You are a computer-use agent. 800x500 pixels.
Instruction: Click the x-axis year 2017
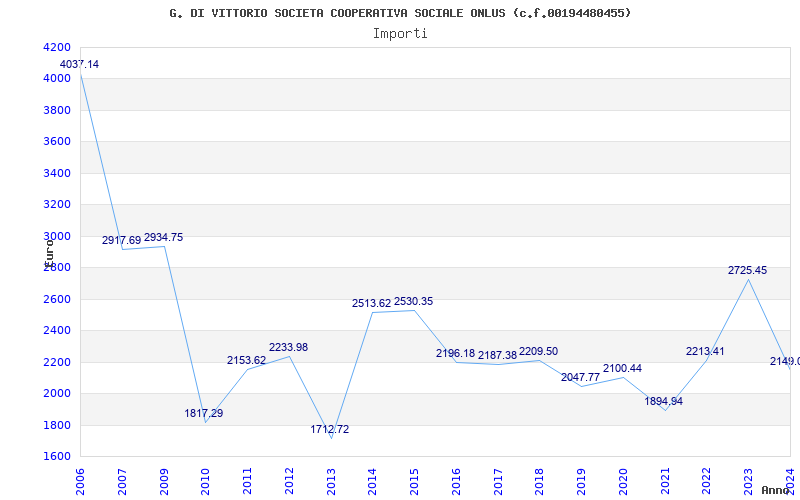point(498,482)
